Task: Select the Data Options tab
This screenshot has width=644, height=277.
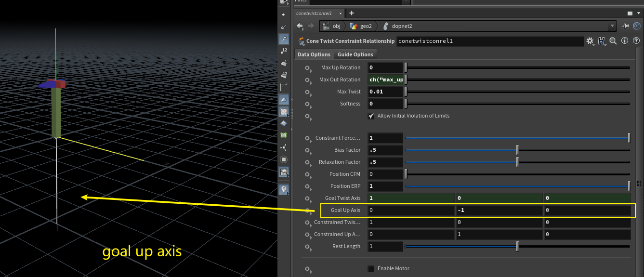Action: pos(314,54)
